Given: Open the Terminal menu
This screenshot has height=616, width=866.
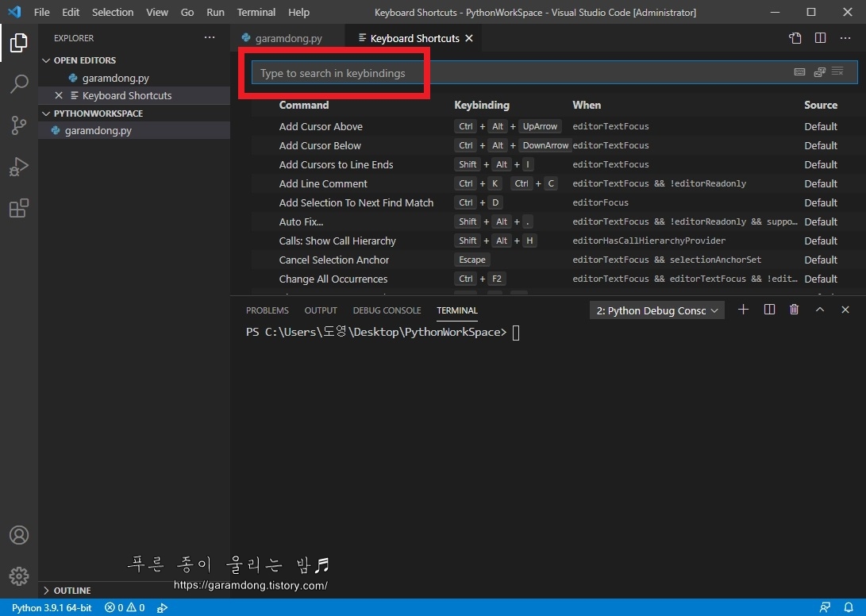Looking at the screenshot, I should pyautogui.click(x=256, y=12).
